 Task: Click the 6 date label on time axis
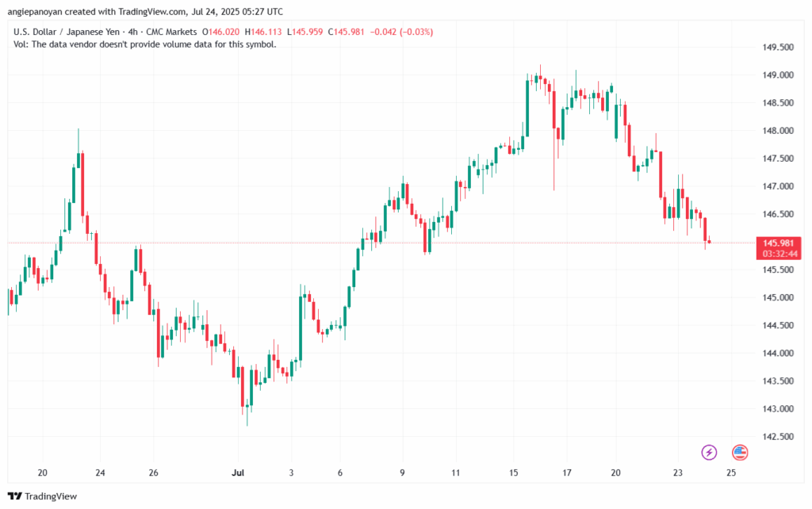(339, 473)
